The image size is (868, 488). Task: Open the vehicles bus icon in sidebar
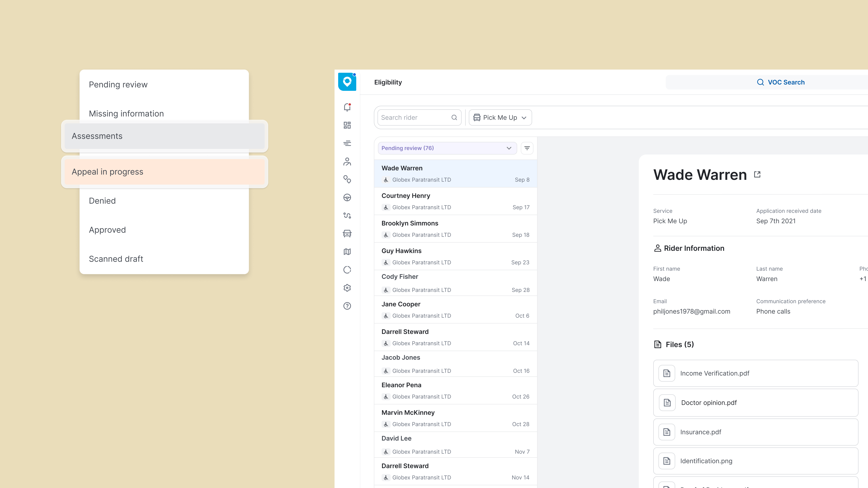(x=347, y=233)
